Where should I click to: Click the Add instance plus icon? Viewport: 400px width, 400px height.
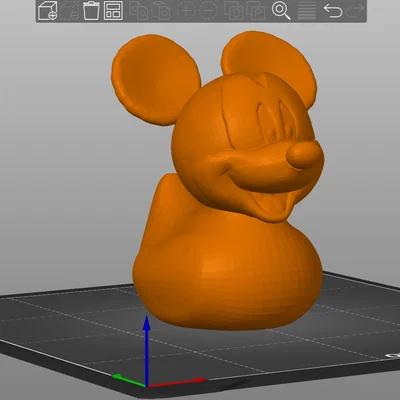point(186,10)
